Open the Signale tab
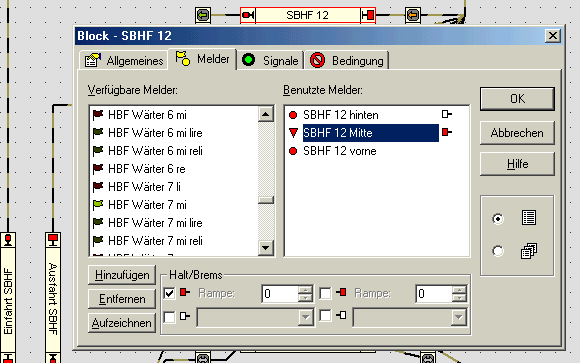Viewport: 580px width, 363px height. coord(270,60)
